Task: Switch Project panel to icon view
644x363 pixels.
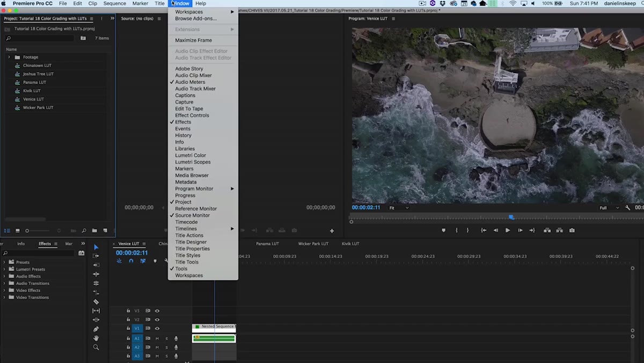Action: pos(17,230)
